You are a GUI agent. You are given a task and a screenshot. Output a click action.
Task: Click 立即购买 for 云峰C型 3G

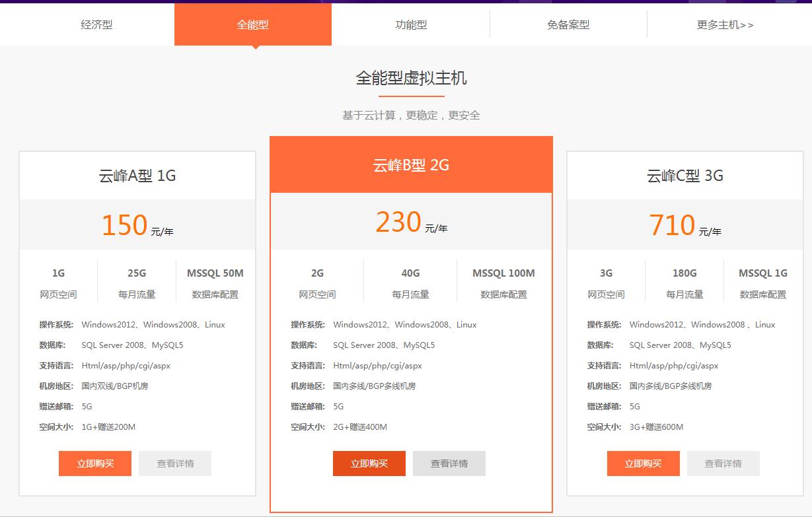(644, 464)
